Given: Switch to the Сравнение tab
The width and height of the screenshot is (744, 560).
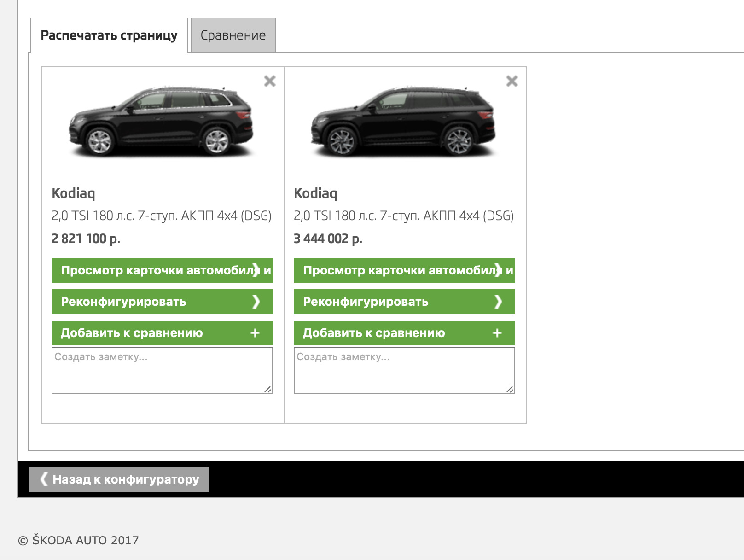Looking at the screenshot, I should click(x=233, y=35).
